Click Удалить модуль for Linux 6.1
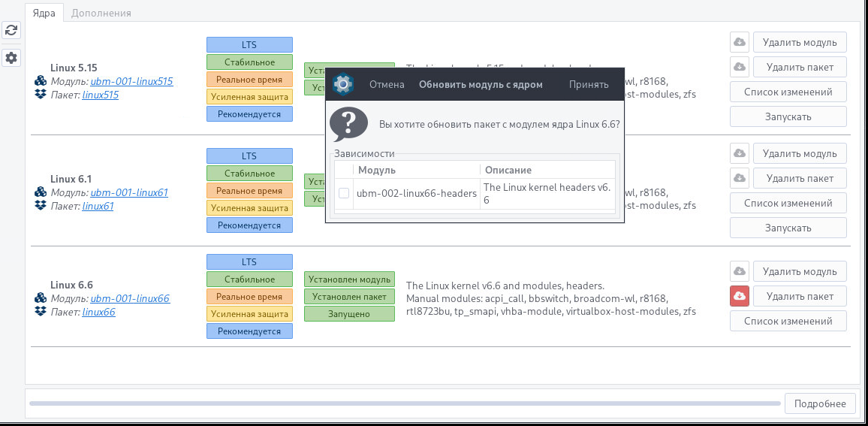 pyautogui.click(x=800, y=153)
